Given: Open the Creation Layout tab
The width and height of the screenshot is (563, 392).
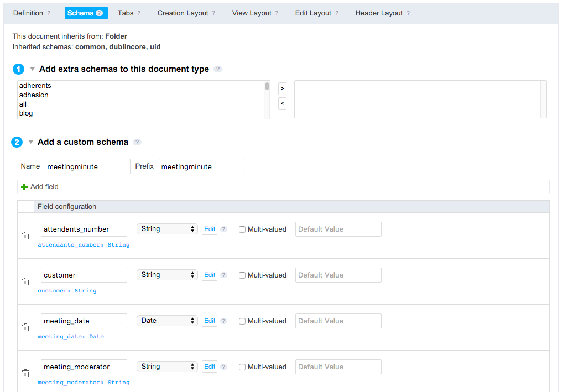Looking at the screenshot, I should pos(183,13).
